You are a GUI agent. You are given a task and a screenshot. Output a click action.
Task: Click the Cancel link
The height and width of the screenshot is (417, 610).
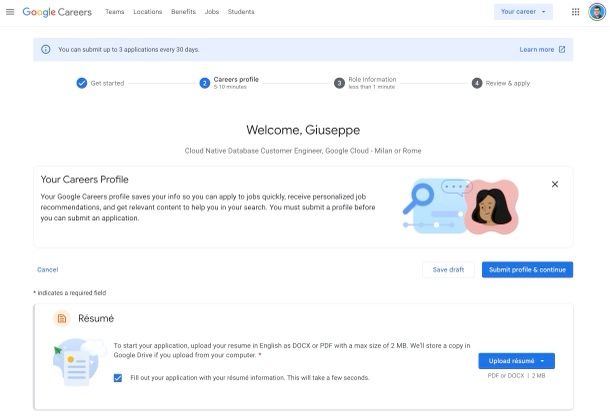47,270
